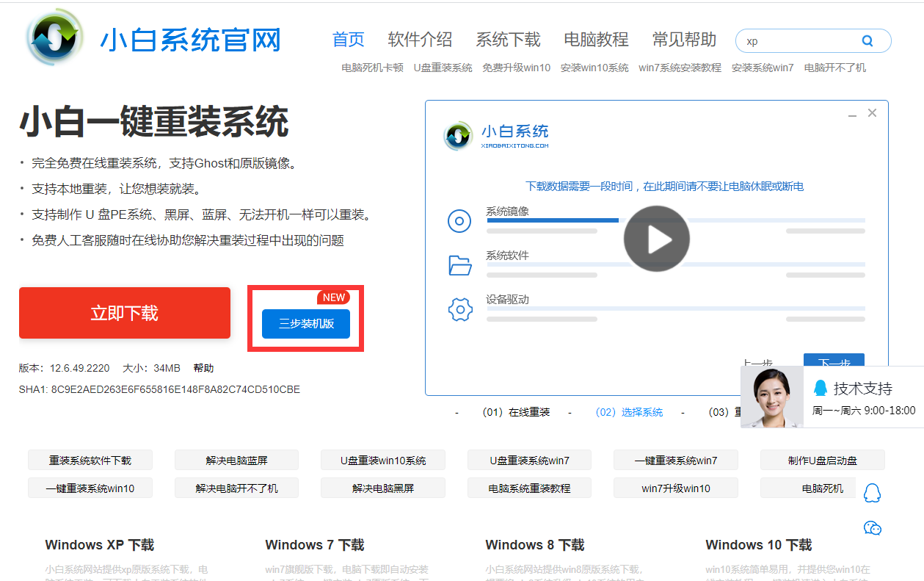
Task: Open the win7系统安装教程 quick link
Action: point(680,68)
